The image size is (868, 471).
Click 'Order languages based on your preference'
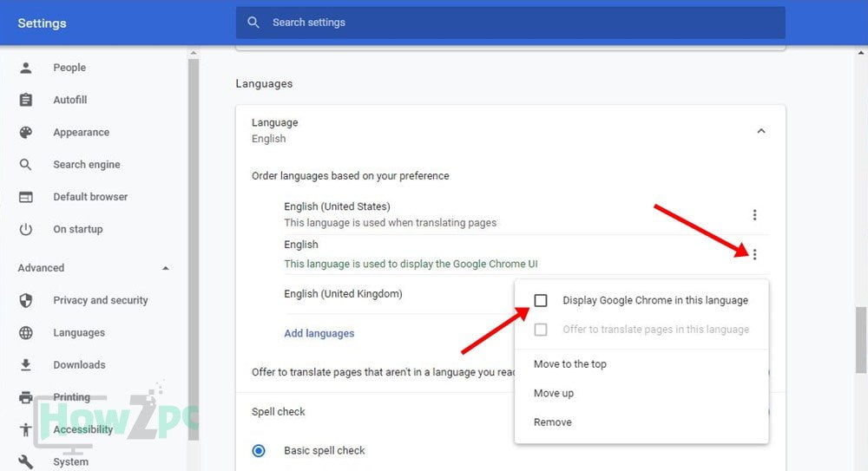(x=351, y=176)
